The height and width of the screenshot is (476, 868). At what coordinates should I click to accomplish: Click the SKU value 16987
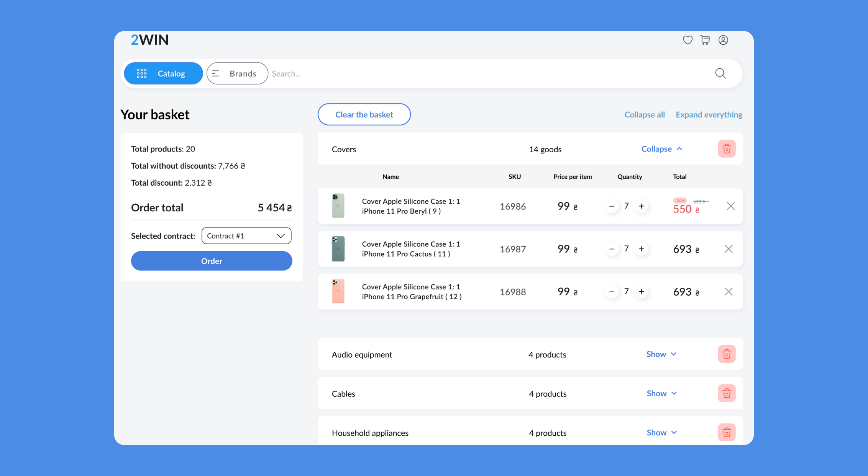pos(513,249)
